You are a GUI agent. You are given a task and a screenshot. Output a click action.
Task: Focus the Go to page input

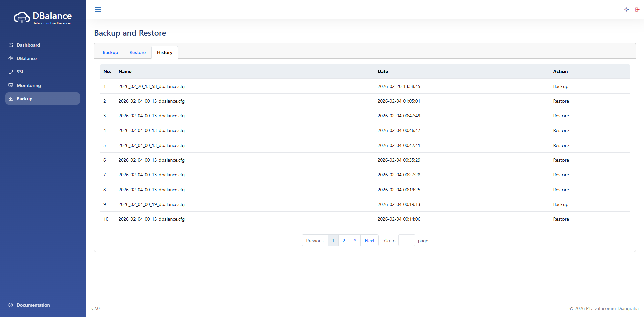407,241
